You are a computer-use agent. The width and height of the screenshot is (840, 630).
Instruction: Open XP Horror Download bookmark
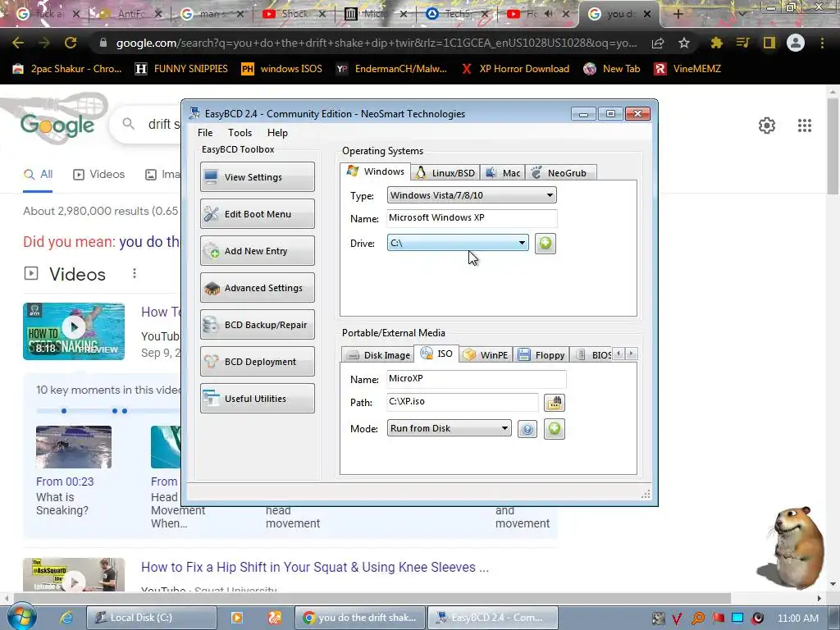[515, 69]
